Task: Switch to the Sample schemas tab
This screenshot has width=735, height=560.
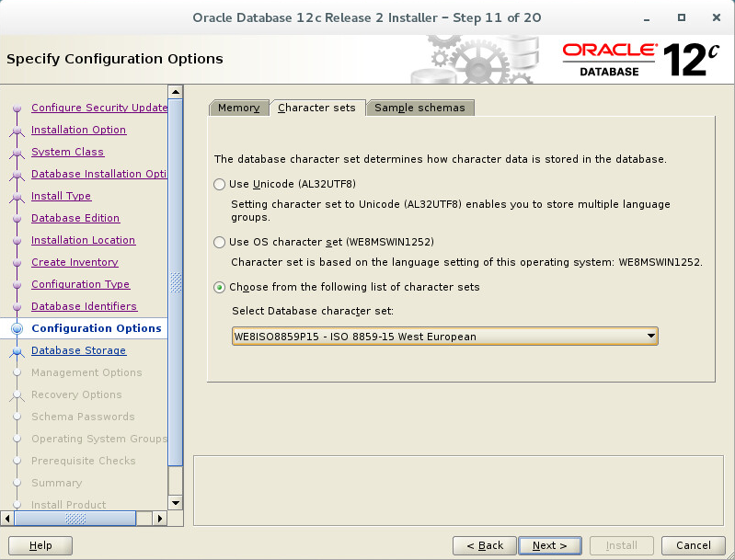Action: point(420,108)
